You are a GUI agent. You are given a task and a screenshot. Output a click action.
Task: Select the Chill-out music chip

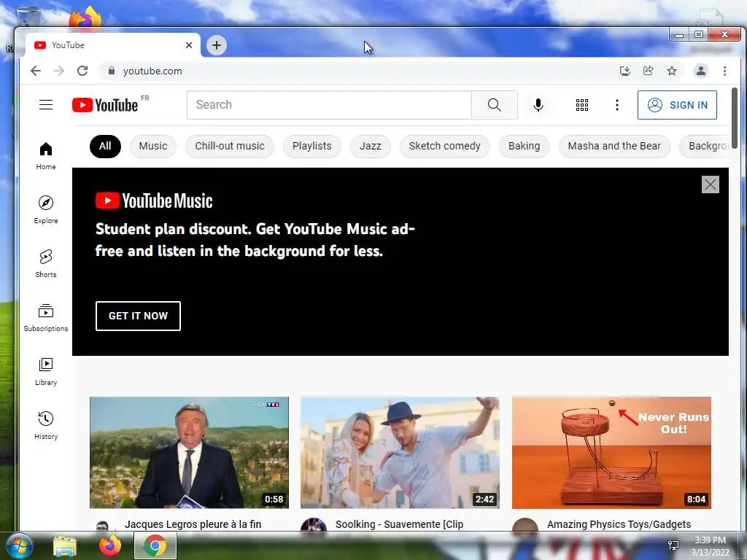230,146
